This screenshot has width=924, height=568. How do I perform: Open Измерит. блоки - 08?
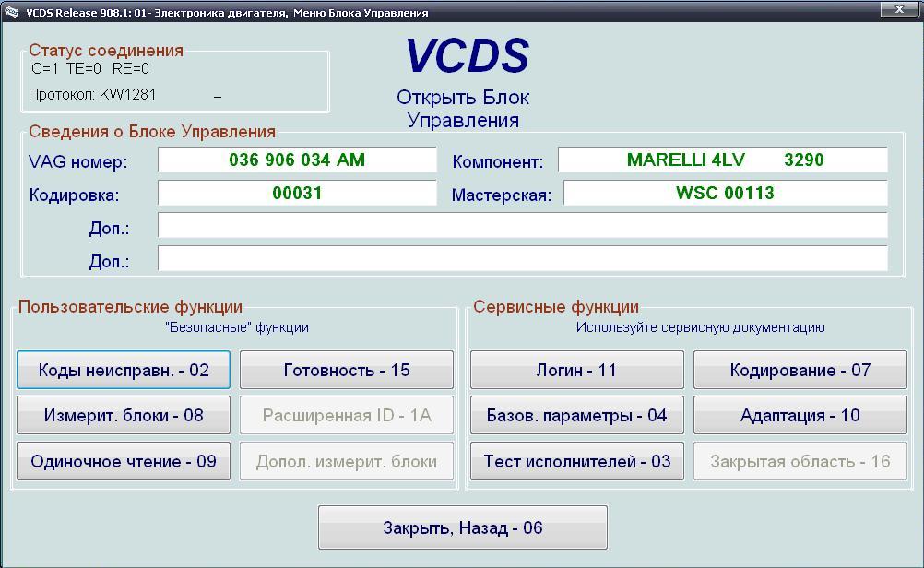(x=124, y=415)
